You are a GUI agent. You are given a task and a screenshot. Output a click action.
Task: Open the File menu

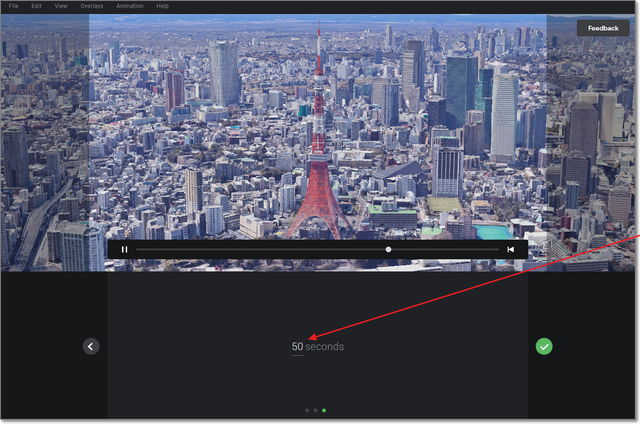(x=13, y=6)
